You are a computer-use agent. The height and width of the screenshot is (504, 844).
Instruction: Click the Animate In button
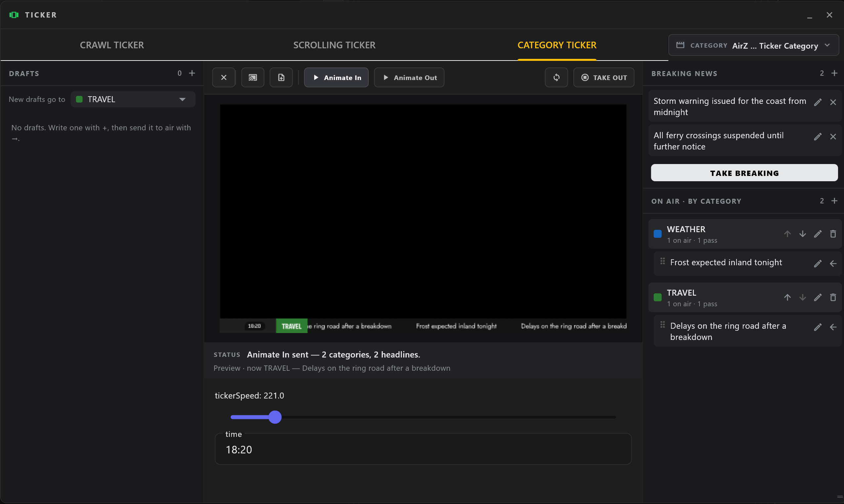[336, 77]
